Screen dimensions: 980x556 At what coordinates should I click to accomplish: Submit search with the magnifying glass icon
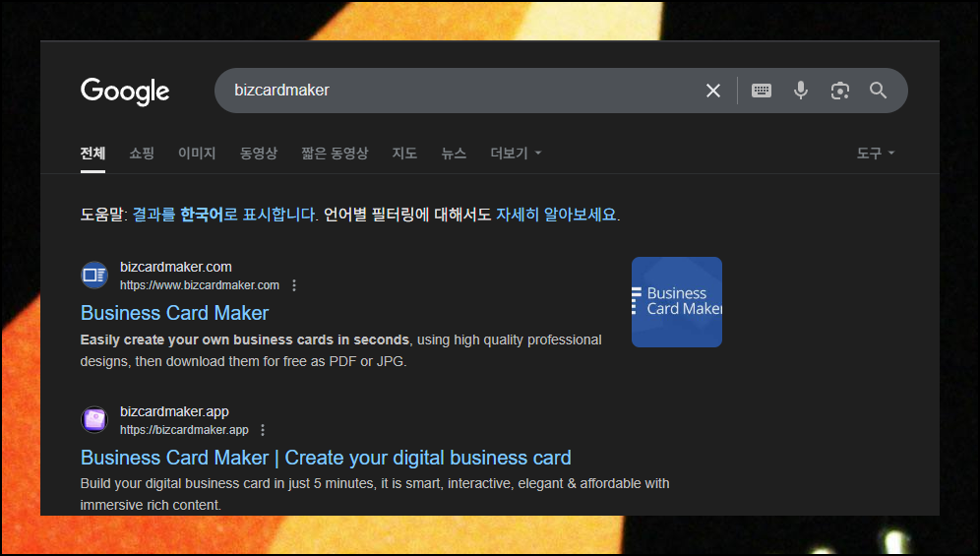878,91
